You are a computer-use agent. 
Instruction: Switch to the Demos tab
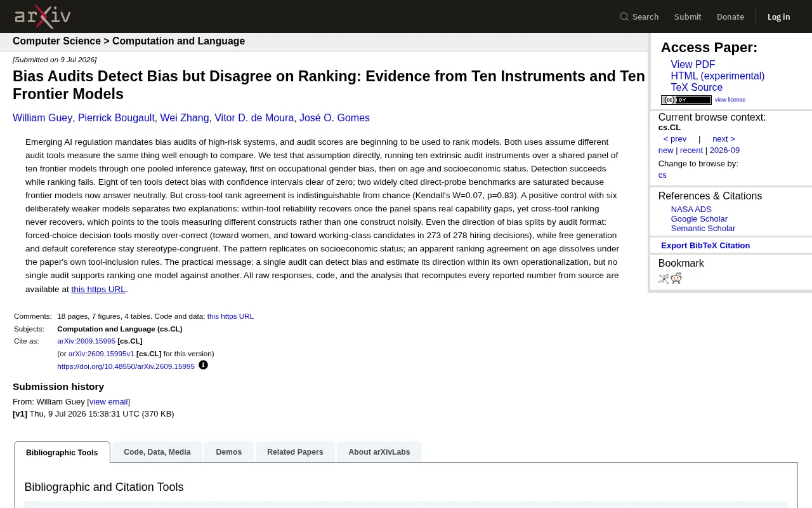click(x=229, y=452)
